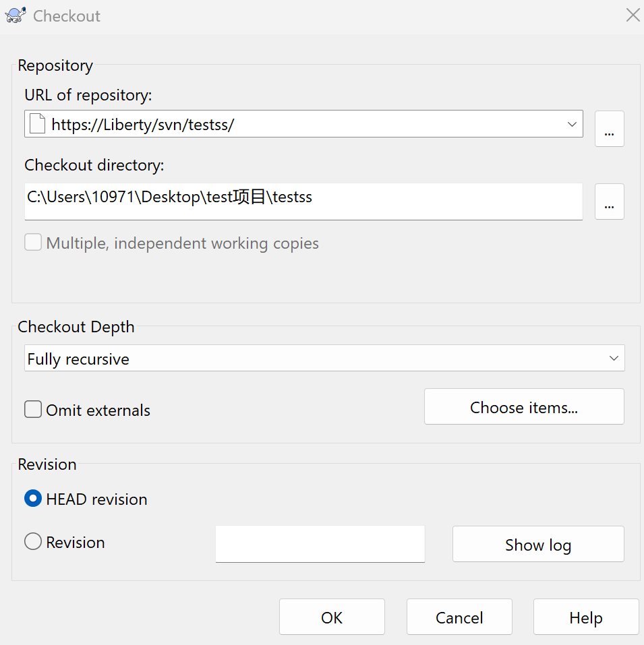Toggle the Omit externals checkbox
The height and width of the screenshot is (645, 644).
point(33,410)
